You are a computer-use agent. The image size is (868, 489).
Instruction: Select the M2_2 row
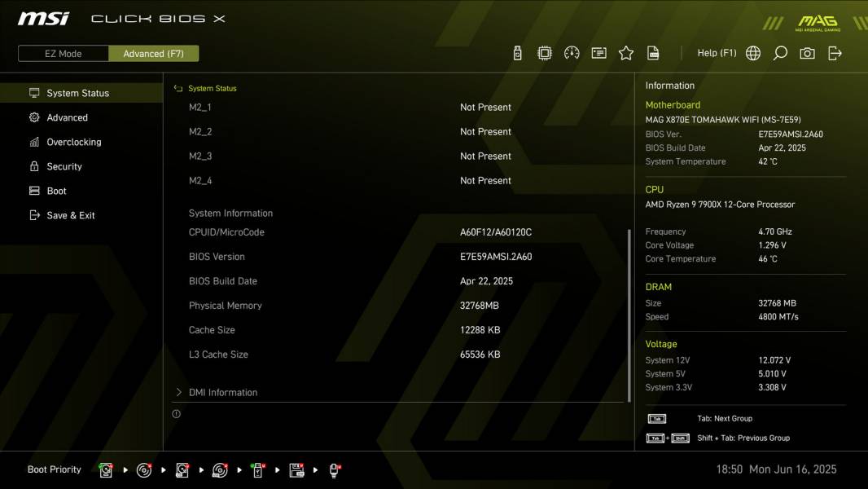[398, 131]
